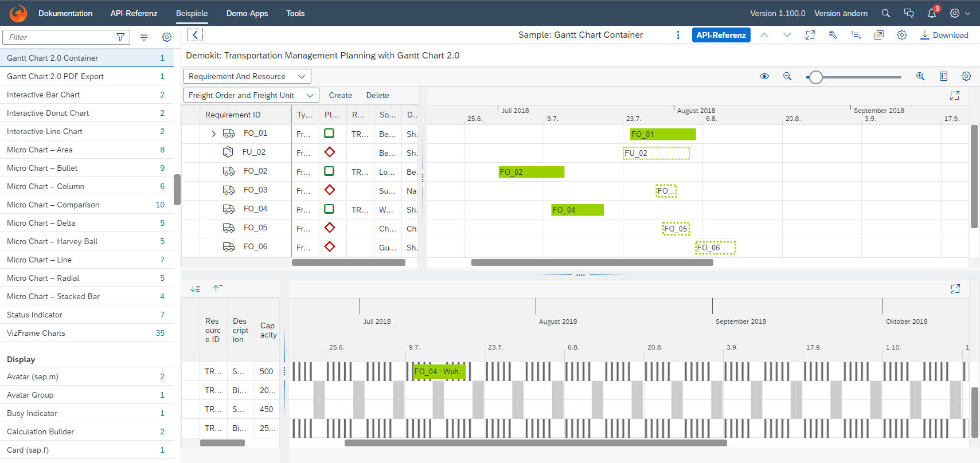Toggle the eye visibility icon in Gantt toolbar
This screenshot has height=463, width=980.
tap(764, 76)
